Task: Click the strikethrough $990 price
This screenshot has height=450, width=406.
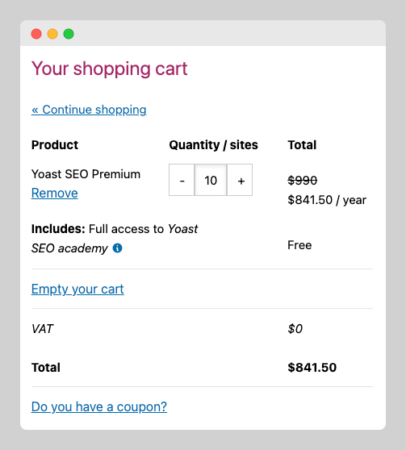Action: 302,180
